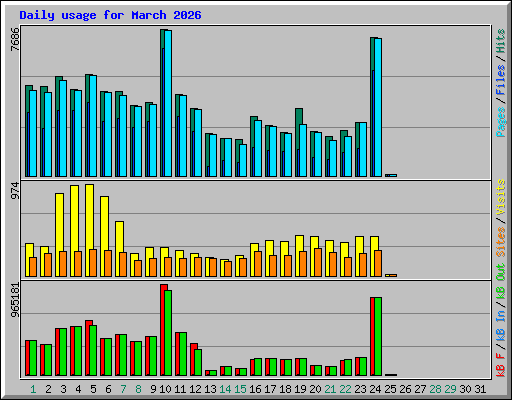Select day 14 on the x-axis
The height and width of the screenshot is (400, 512).
point(225,389)
